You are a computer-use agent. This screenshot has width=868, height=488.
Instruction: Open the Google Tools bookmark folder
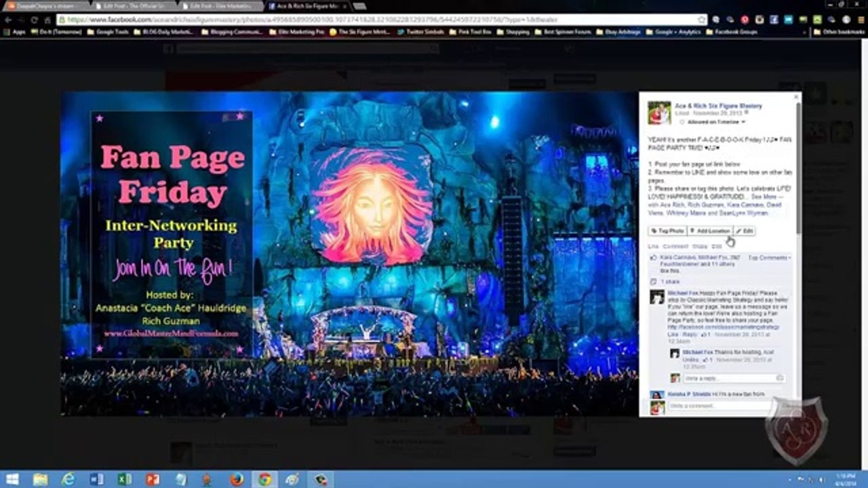coord(108,32)
